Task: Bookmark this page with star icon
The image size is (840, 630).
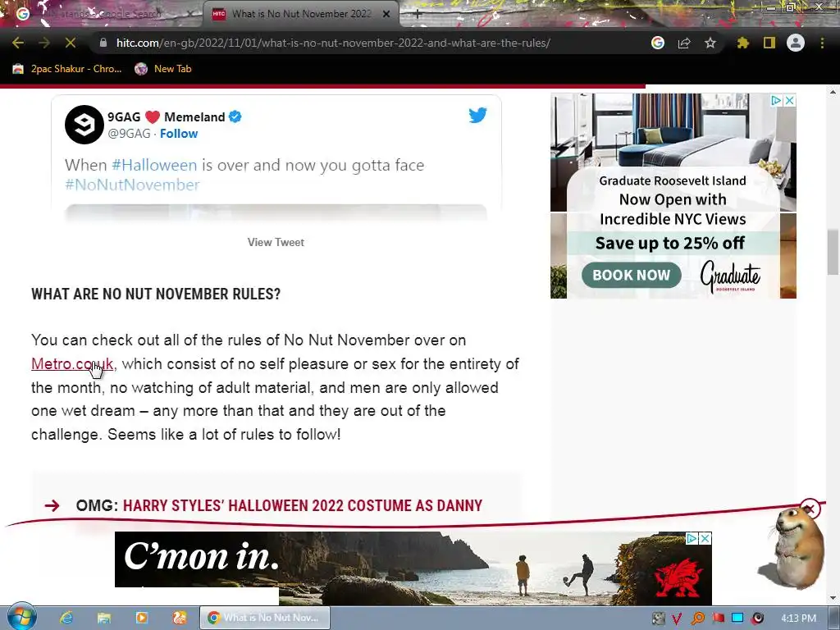Action: coord(710,43)
